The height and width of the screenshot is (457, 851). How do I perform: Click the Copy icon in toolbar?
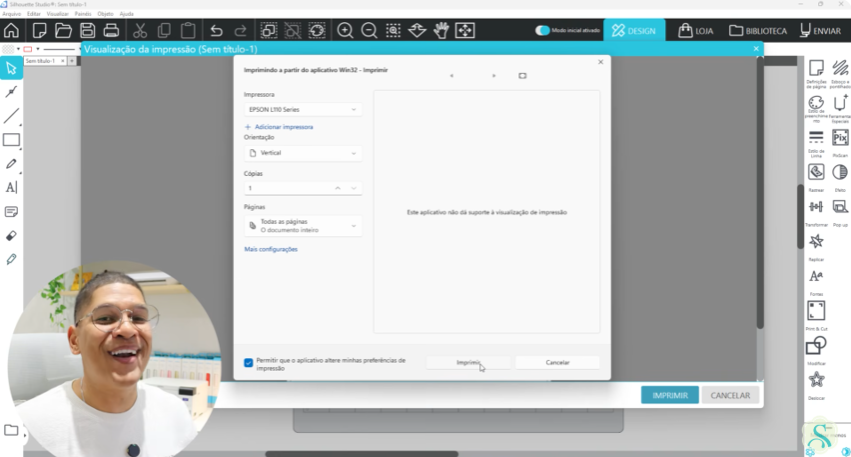[x=164, y=30]
